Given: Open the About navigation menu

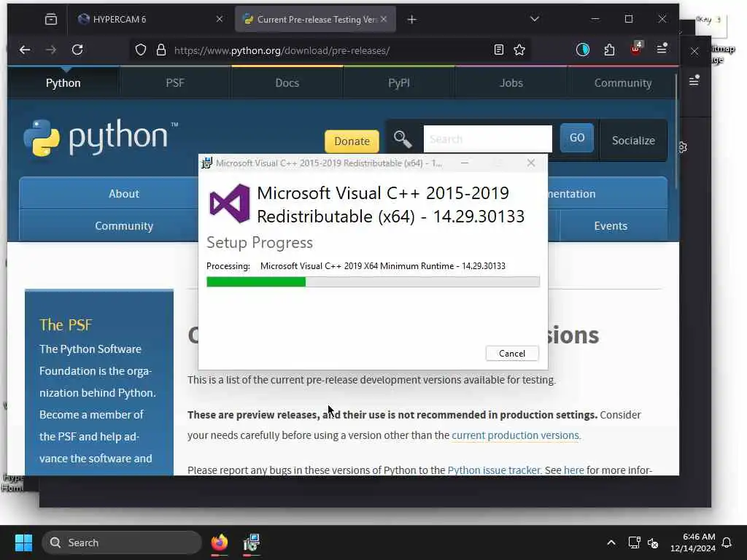Looking at the screenshot, I should click(124, 194).
